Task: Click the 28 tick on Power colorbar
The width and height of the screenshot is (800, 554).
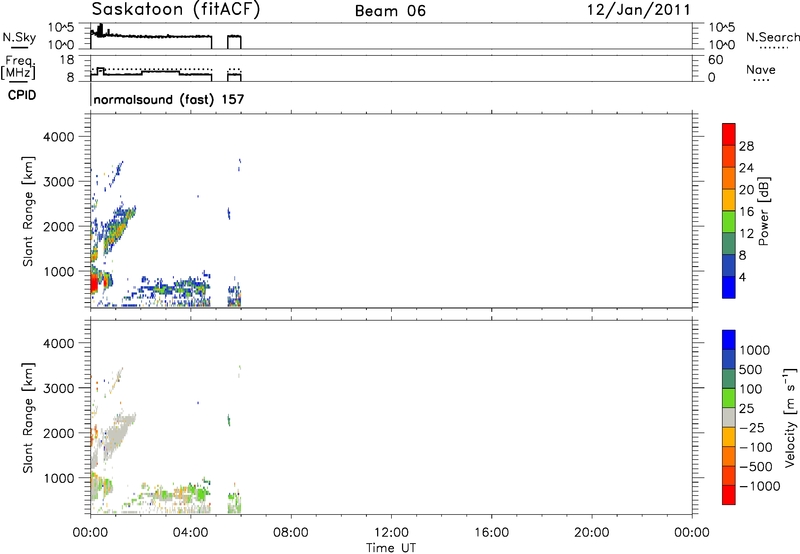Action: click(x=746, y=146)
